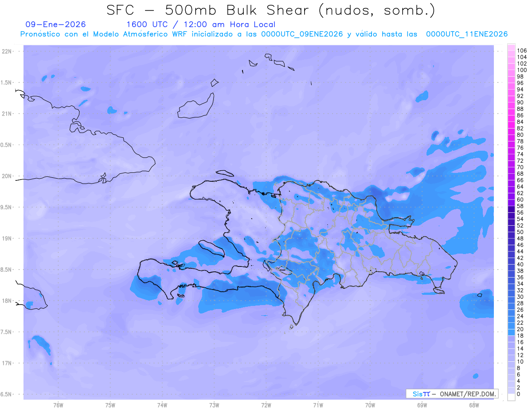Click the '18N' latitude label

point(7,301)
